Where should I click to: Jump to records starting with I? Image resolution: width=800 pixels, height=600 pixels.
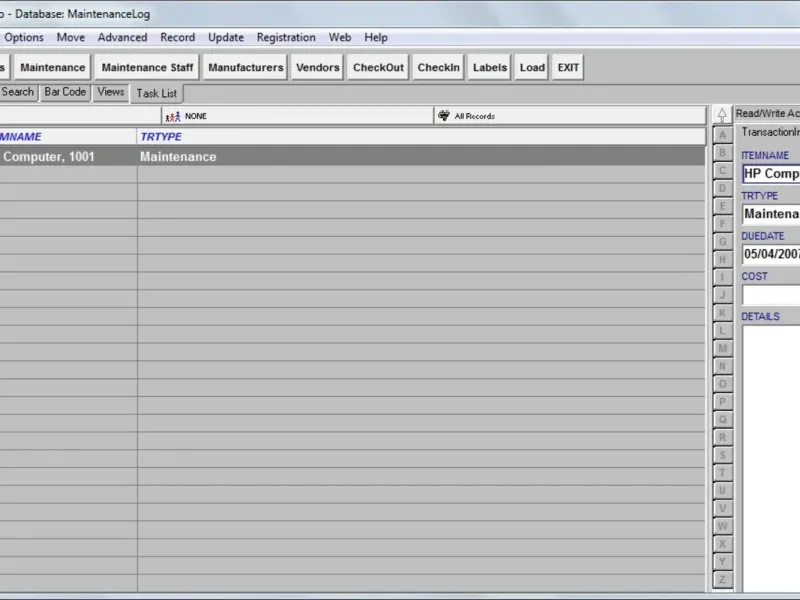(x=722, y=277)
